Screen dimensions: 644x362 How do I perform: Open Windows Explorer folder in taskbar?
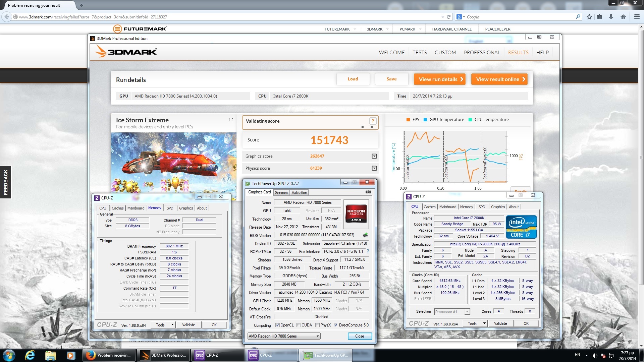50,355
